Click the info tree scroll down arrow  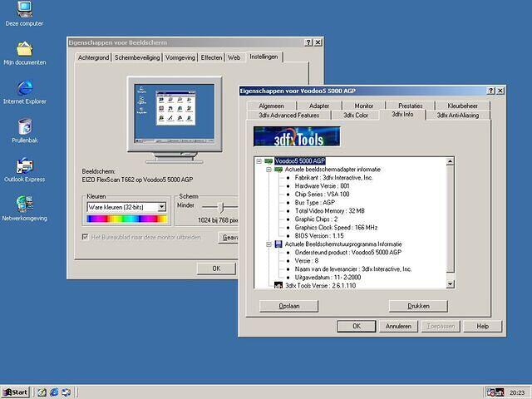pos(451,284)
